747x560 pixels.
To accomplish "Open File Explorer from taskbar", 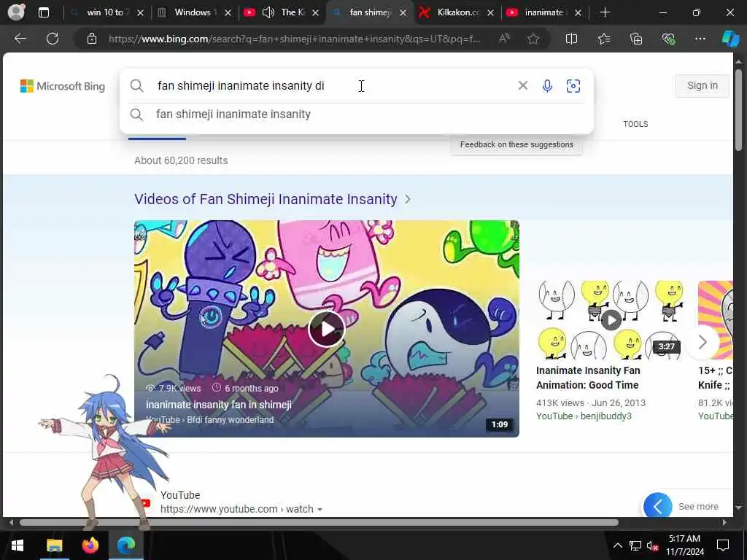I will (x=54, y=545).
